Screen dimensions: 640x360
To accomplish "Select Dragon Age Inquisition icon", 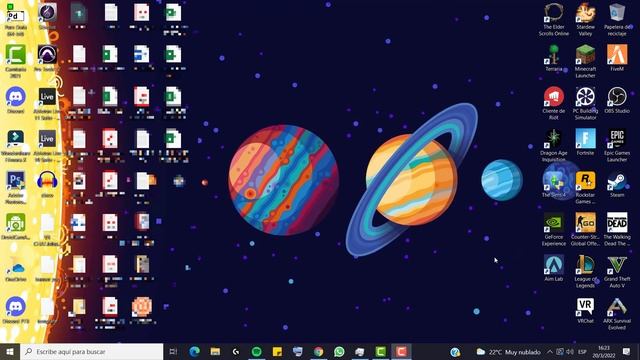I will pyautogui.click(x=553, y=145).
